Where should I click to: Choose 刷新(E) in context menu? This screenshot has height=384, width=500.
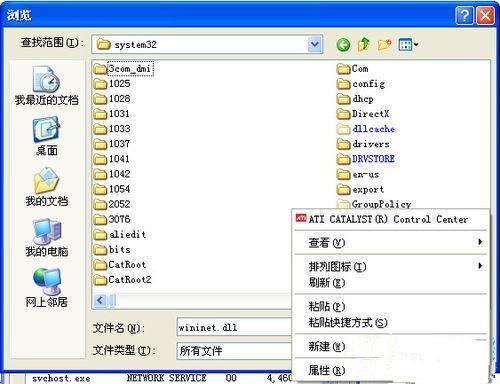390,282
